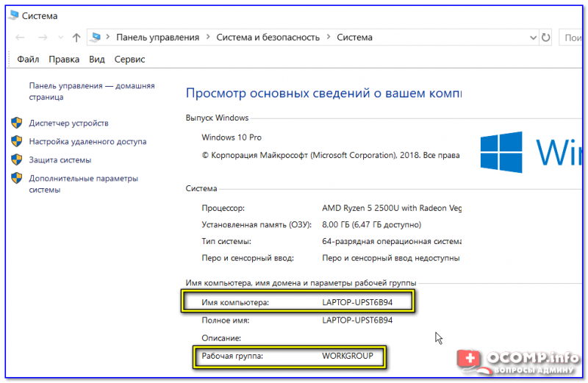Click shield icon beside Защита системы

point(16,160)
